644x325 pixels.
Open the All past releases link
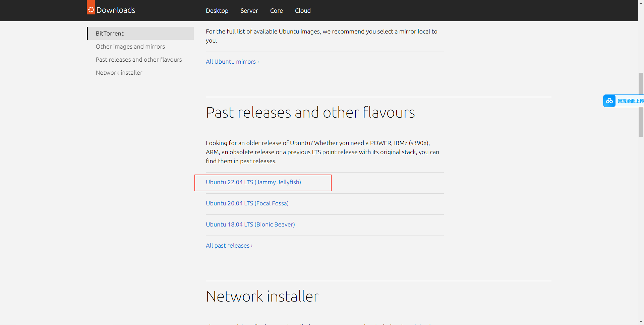229,246
